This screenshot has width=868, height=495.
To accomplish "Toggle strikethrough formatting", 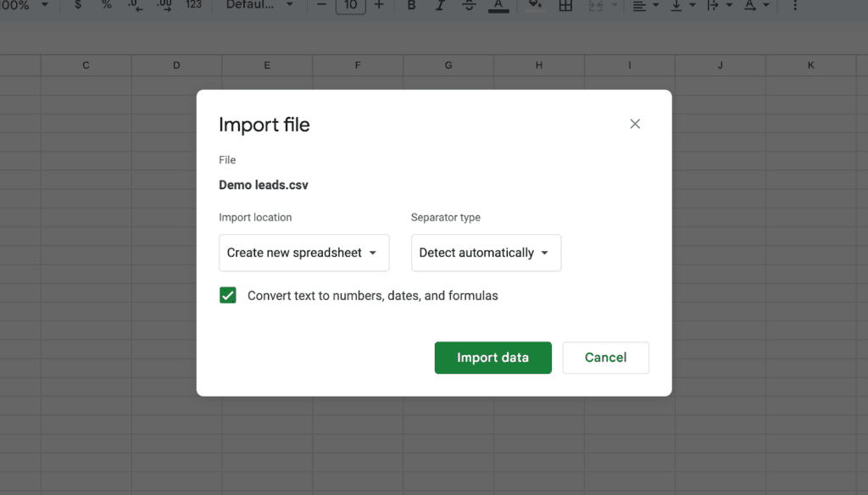I will click(469, 6).
